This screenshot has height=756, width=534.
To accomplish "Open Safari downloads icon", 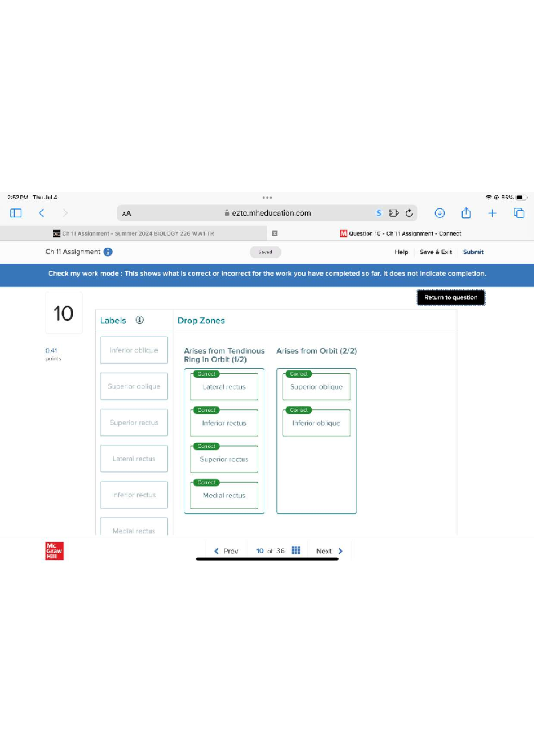I will coord(439,213).
